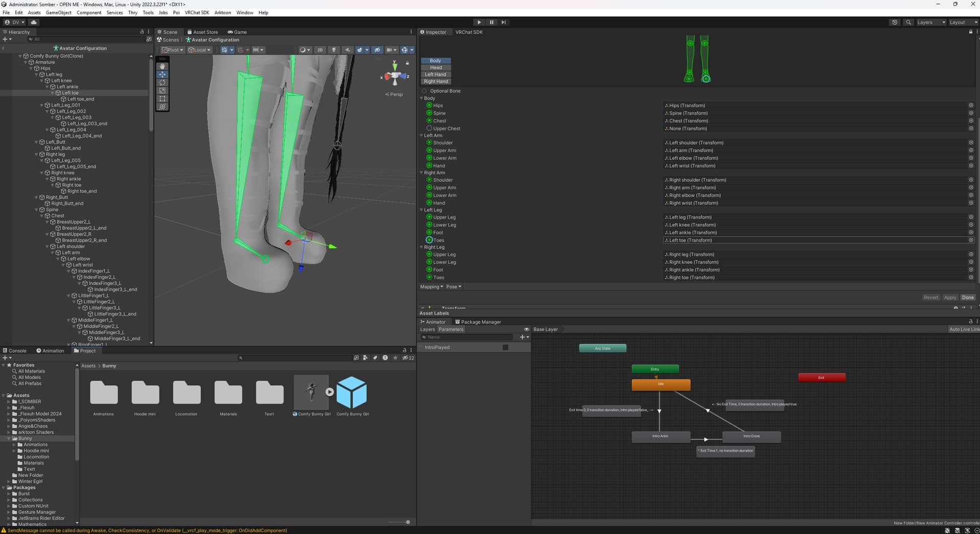The width and height of the screenshot is (980, 534).
Task: Open the cloud services icon
Action: [34, 22]
